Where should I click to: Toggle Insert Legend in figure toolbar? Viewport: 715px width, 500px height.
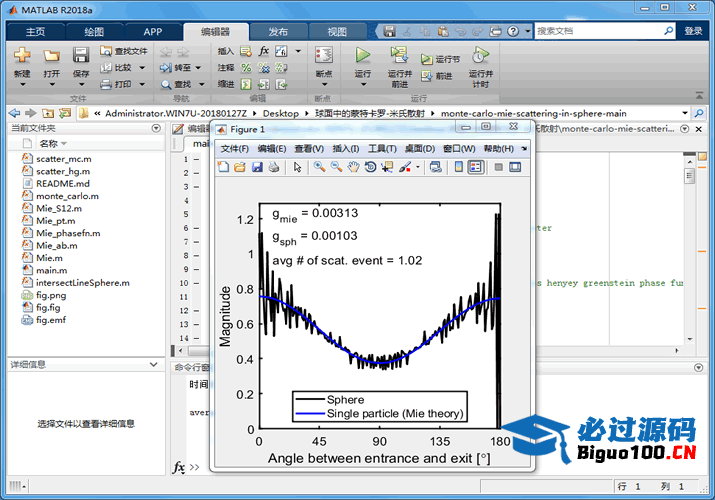pyautogui.click(x=475, y=167)
